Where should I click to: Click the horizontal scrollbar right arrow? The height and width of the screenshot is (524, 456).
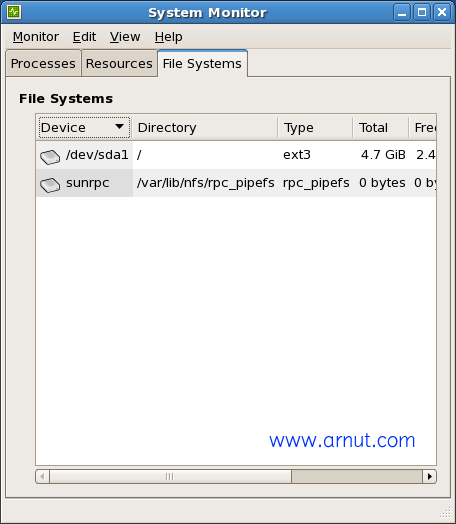tap(430, 476)
